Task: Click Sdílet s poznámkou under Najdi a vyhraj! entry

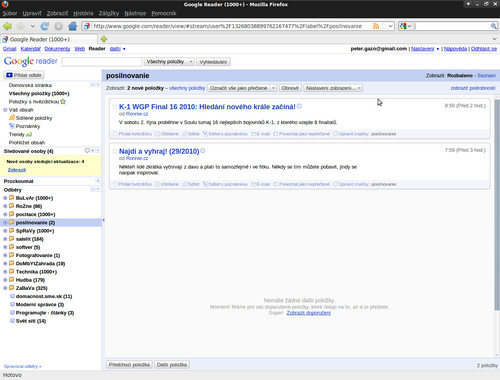Action: coord(225,184)
